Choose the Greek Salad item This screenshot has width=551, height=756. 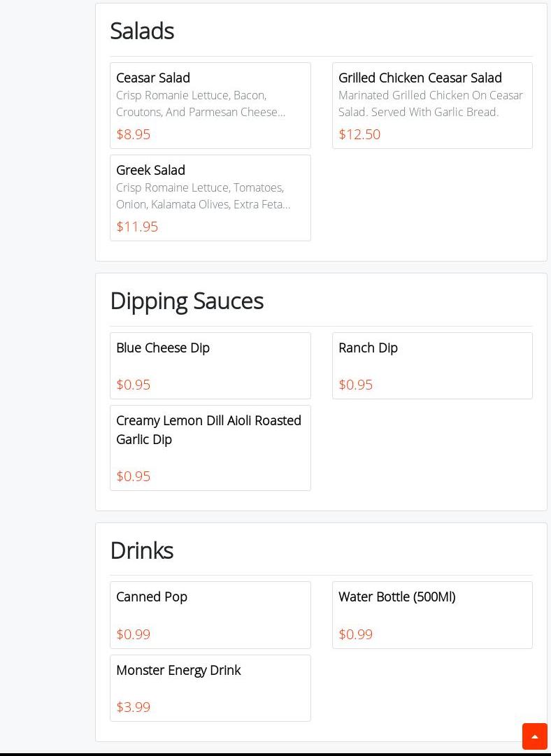[x=150, y=170]
